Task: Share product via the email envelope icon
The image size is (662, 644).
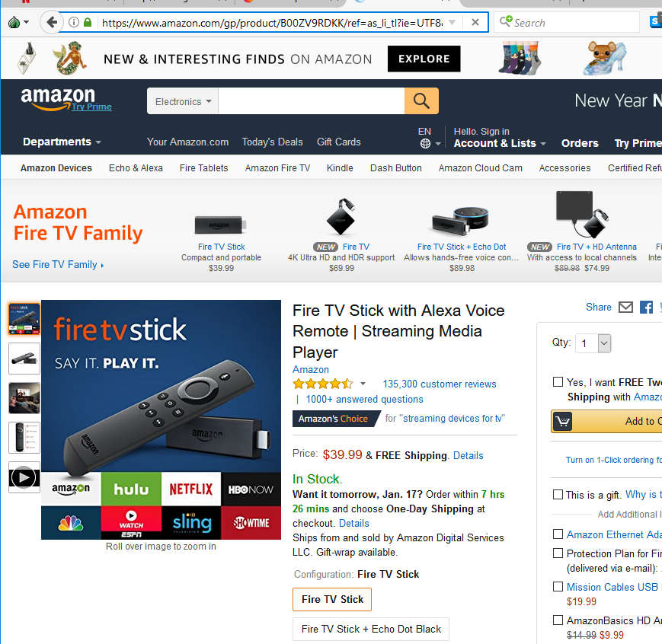Action: click(625, 307)
